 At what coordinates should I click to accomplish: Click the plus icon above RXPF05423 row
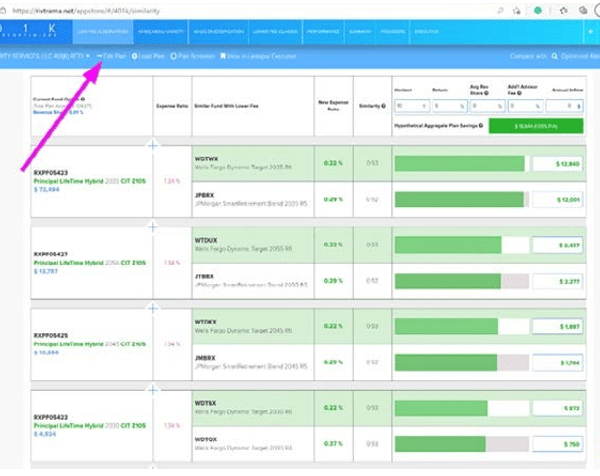(x=152, y=145)
